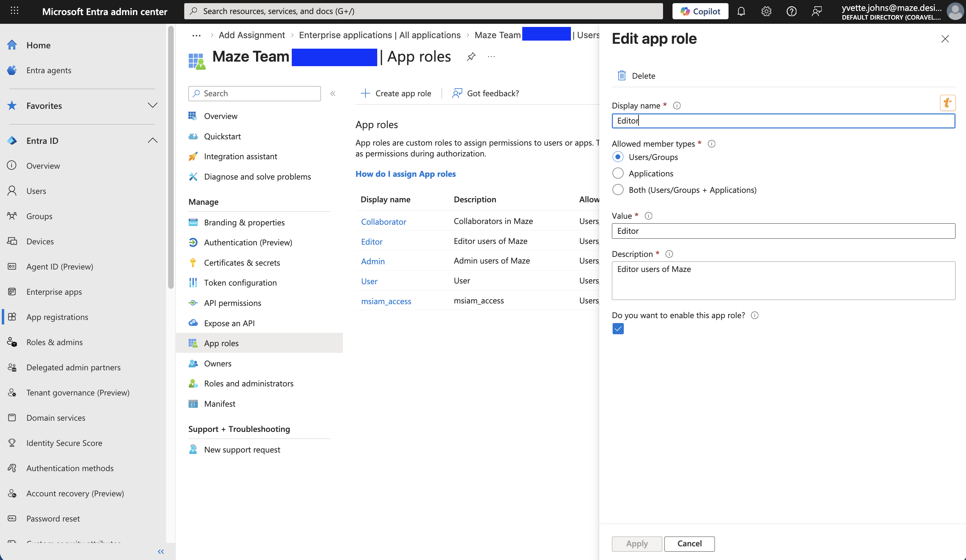This screenshot has height=560, width=966.
Task: Open Enterprise applications | All applications breadcrumb
Action: (x=380, y=35)
